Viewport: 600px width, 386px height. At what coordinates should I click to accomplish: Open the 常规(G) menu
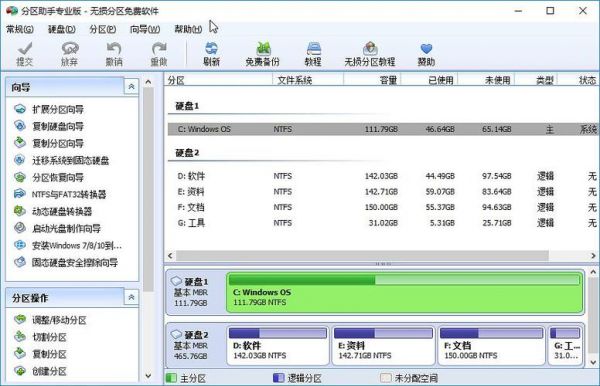click(20, 29)
